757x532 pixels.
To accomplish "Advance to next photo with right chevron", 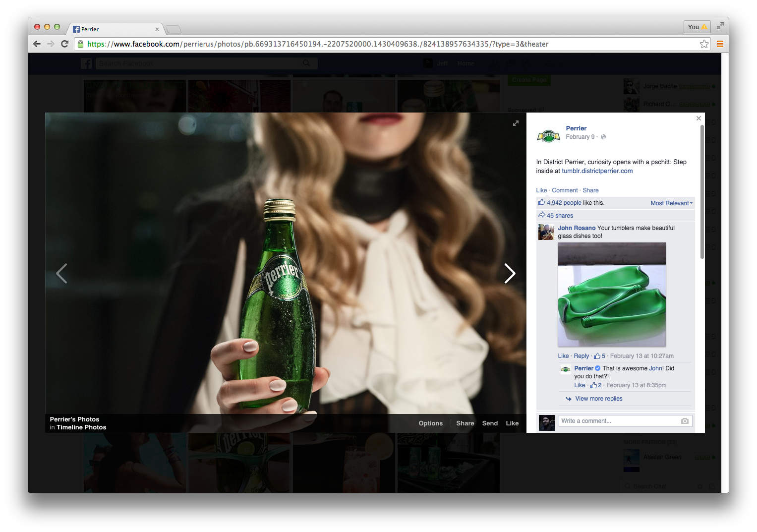I will click(x=510, y=273).
